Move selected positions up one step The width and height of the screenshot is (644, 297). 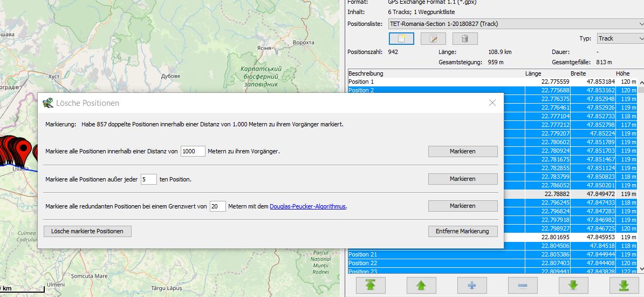tap(421, 285)
